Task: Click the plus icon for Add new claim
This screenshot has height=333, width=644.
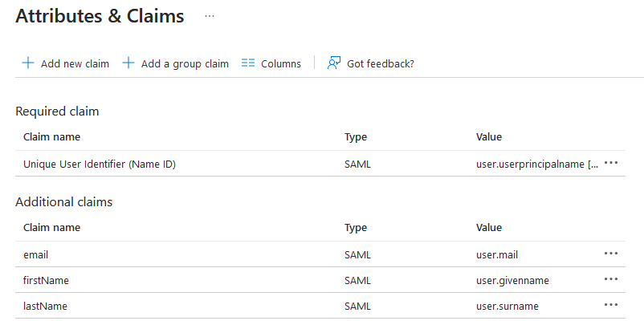Action: tap(28, 63)
